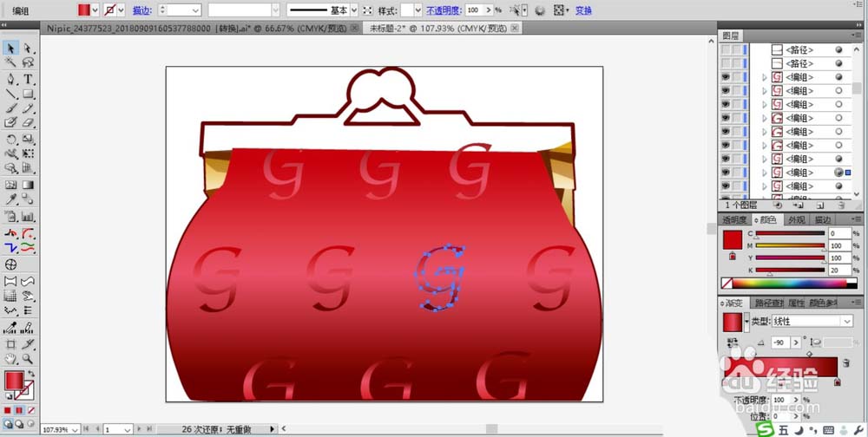This screenshot has width=868, height=437.
Task: Hide the selected <编组> layer with blue square
Action: (725, 173)
